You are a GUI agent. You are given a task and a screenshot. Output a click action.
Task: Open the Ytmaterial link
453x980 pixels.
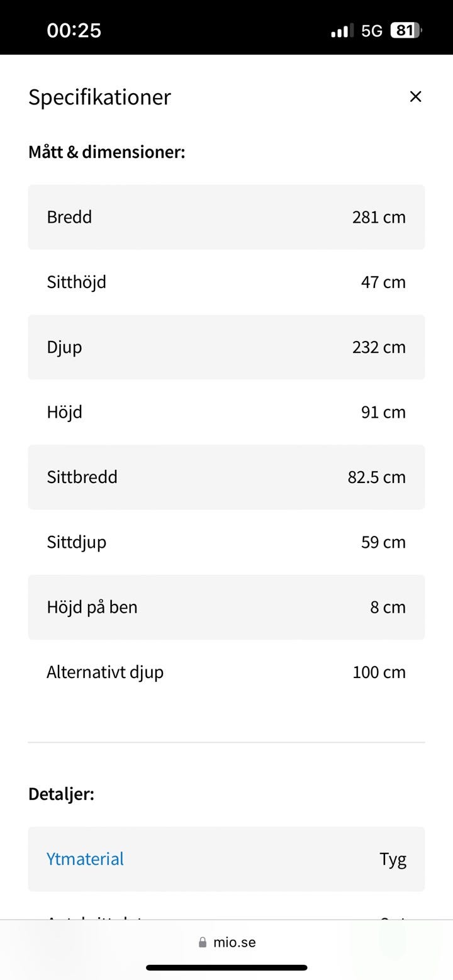point(85,859)
